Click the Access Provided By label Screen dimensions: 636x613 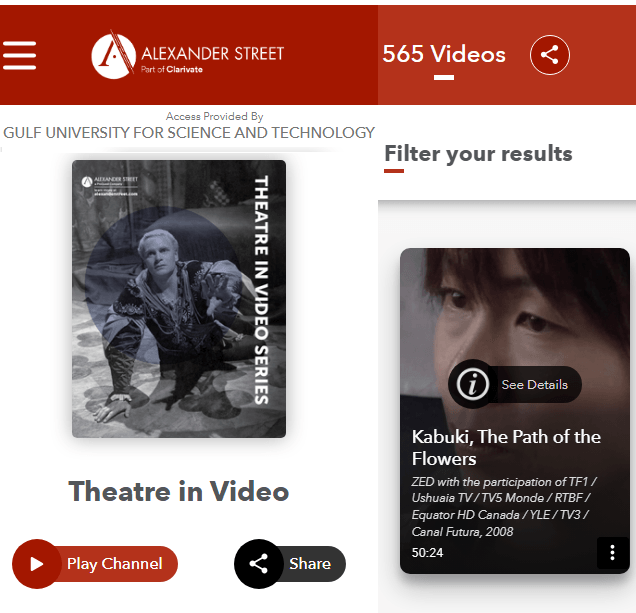coord(215,116)
